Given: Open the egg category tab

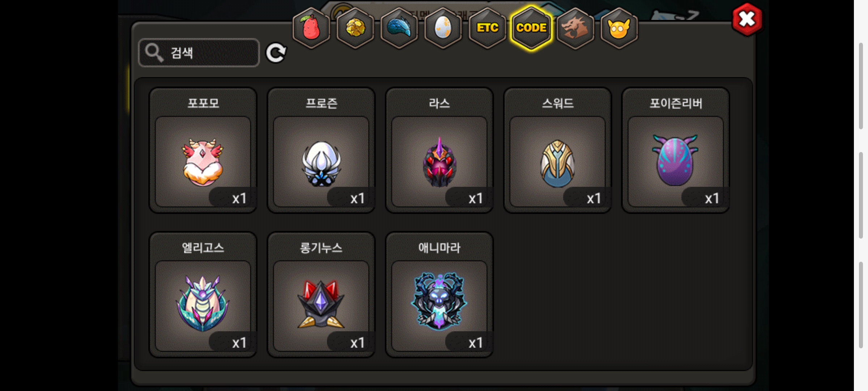Looking at the screenshot, I should [443, 28].
